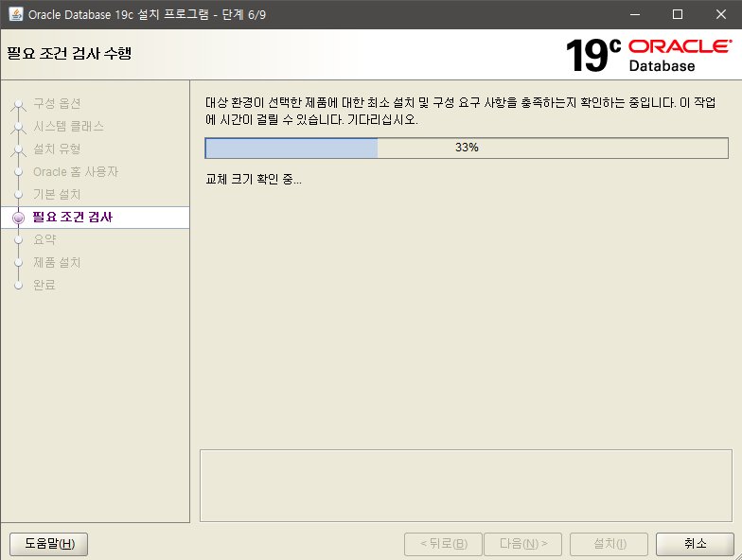Viewport: 742px width, 560px height.
Task: Click the Oracle 19c Database logo
Action: (649, 55)
